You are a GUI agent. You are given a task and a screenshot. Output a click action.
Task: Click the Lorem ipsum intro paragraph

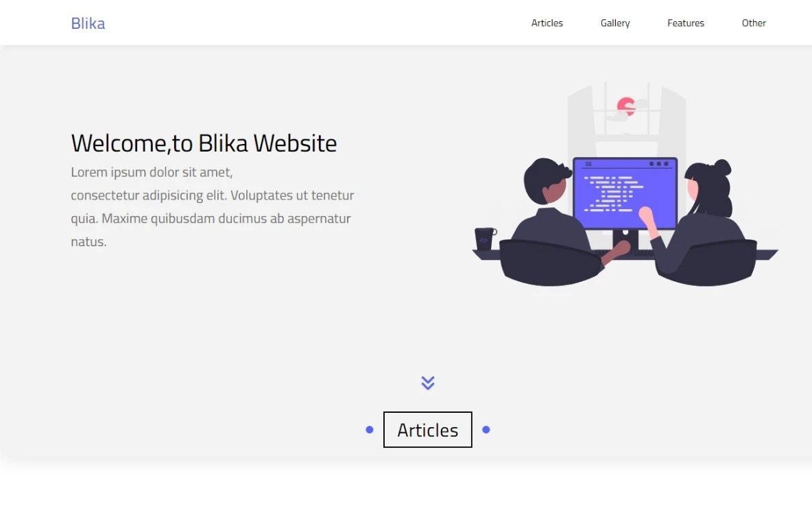point(213,206)
